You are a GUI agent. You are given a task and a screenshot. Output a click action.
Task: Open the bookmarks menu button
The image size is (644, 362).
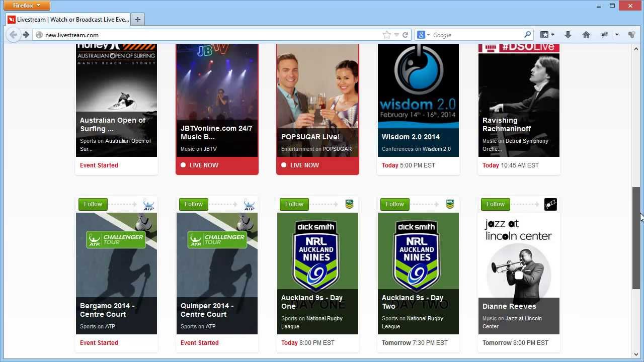click(x=547, y=35)
